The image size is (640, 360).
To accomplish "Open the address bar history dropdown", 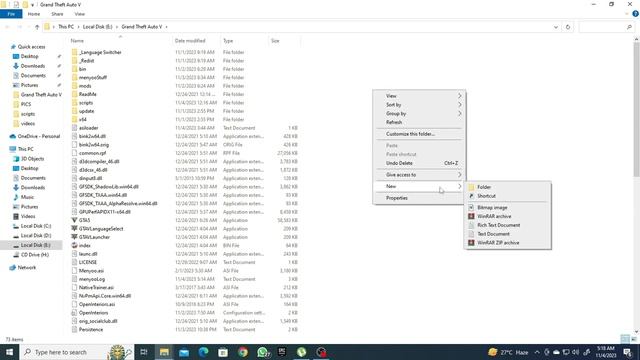I will tap(556, 27).
